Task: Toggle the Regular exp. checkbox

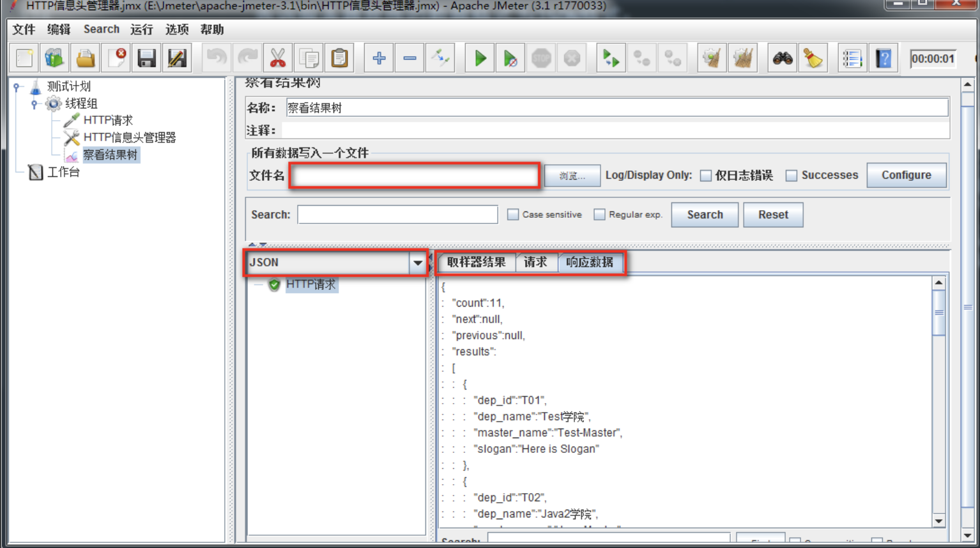Action: pos(599,215)
